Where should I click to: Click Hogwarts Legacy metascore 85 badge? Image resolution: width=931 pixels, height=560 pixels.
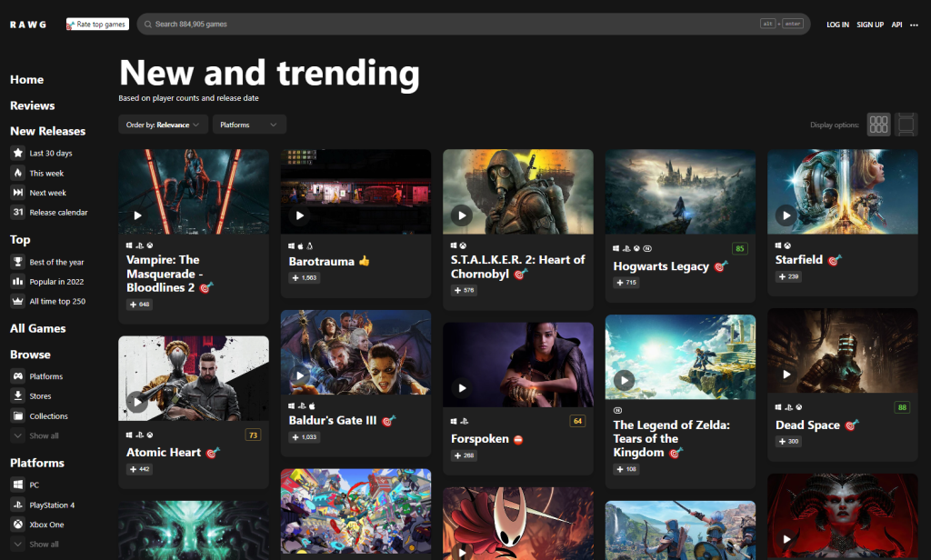(740, 249)
